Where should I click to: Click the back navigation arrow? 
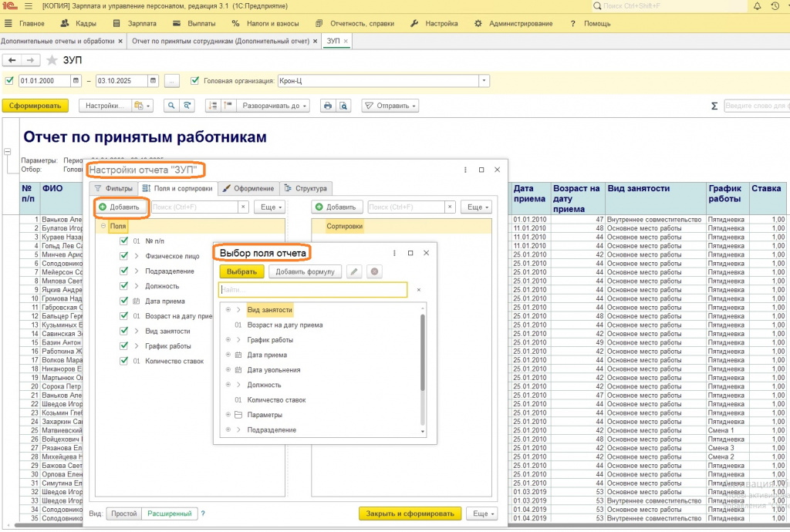click(12, 60)
